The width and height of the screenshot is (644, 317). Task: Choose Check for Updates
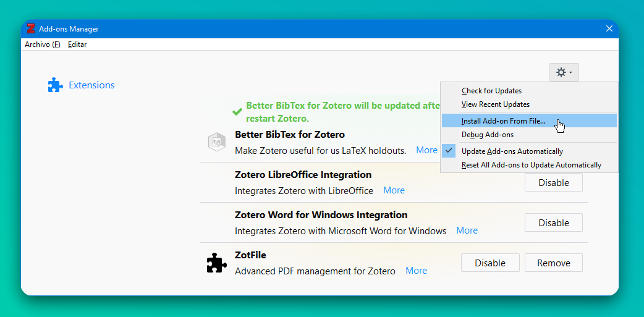point(529,91)
